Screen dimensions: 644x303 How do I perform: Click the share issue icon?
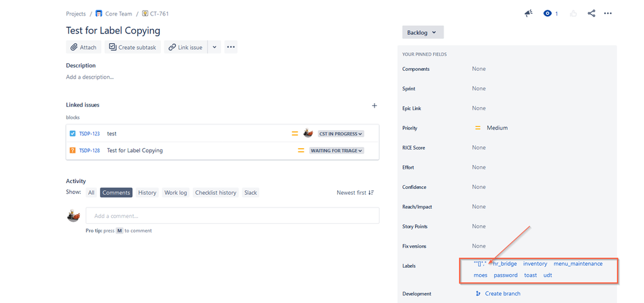[x=591, y=14]
